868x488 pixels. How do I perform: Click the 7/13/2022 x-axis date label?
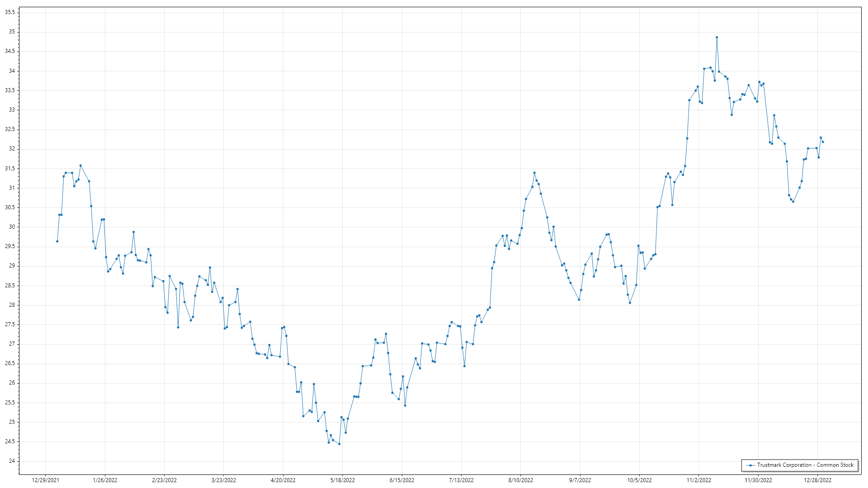[x=461, y=480]
